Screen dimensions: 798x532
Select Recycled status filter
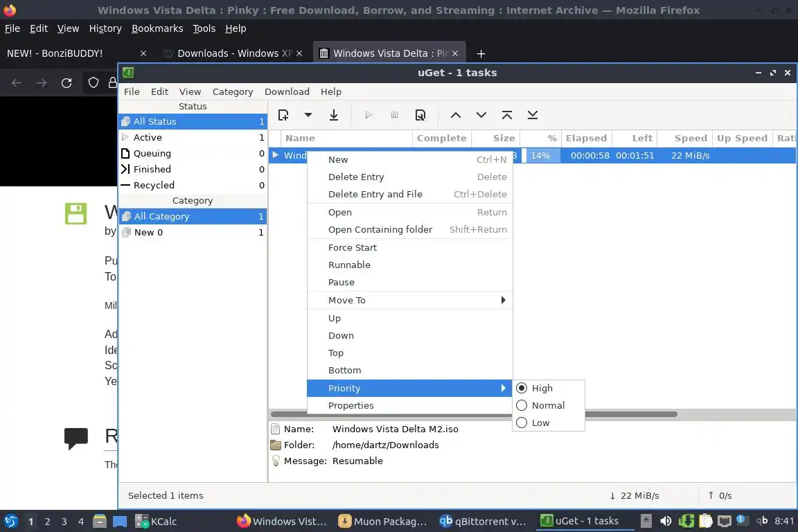[193, 186]
